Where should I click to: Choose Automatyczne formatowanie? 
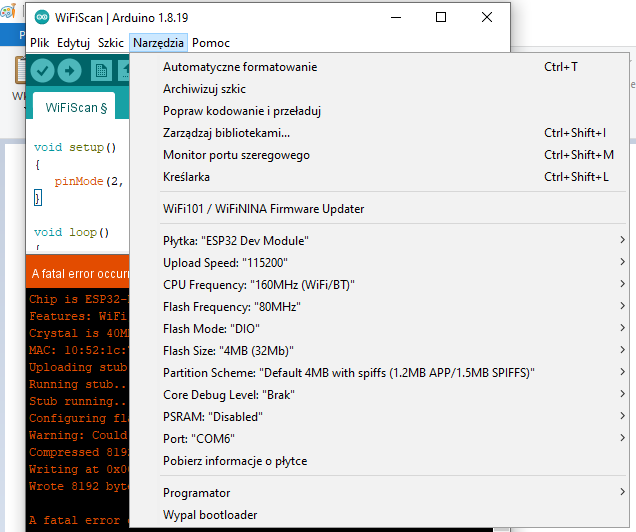pos(379,67)
